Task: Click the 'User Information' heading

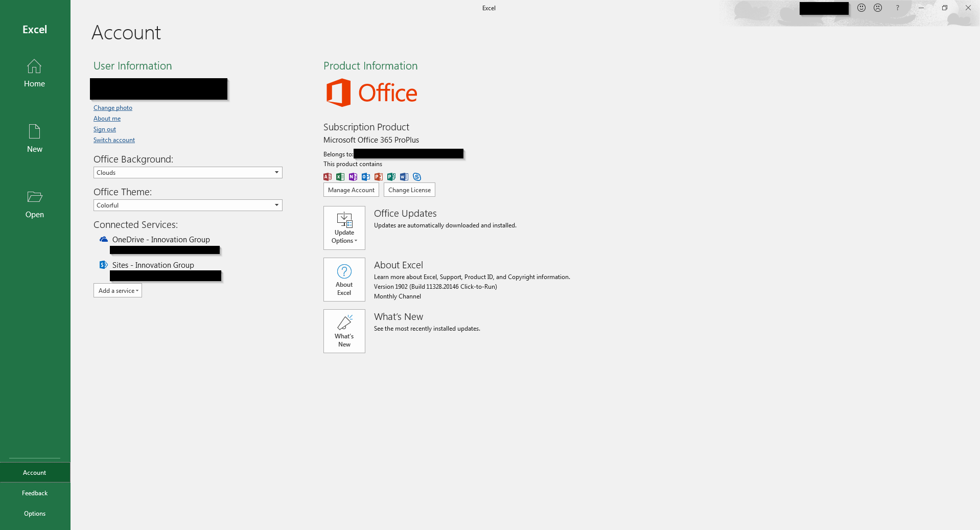Action: [133, 66]
